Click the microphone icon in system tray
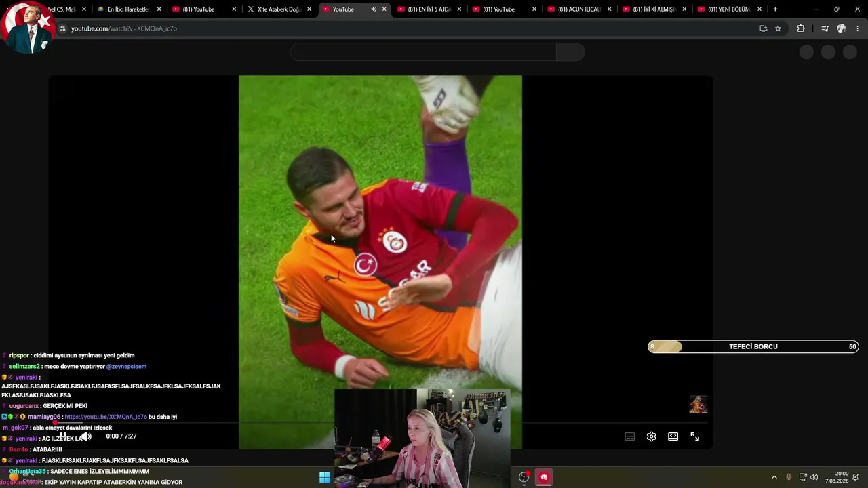Screen dimensions: 868x488 (x=789, y=477)
